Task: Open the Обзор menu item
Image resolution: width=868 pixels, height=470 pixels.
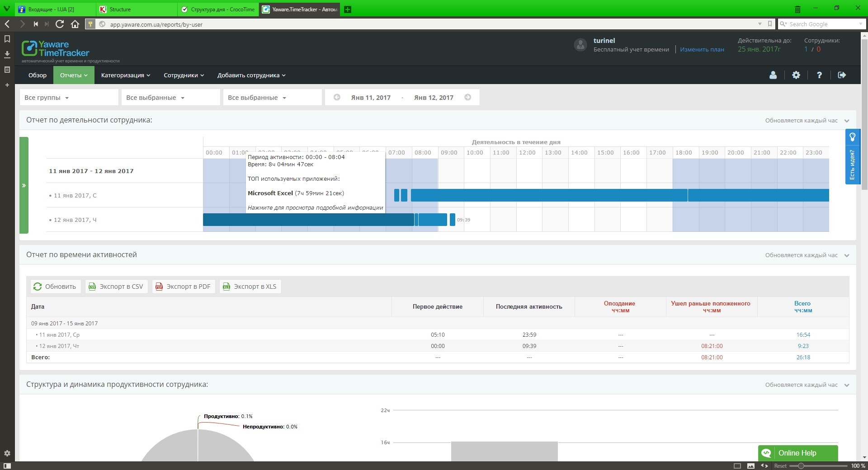Action: [x=38, y=75]
